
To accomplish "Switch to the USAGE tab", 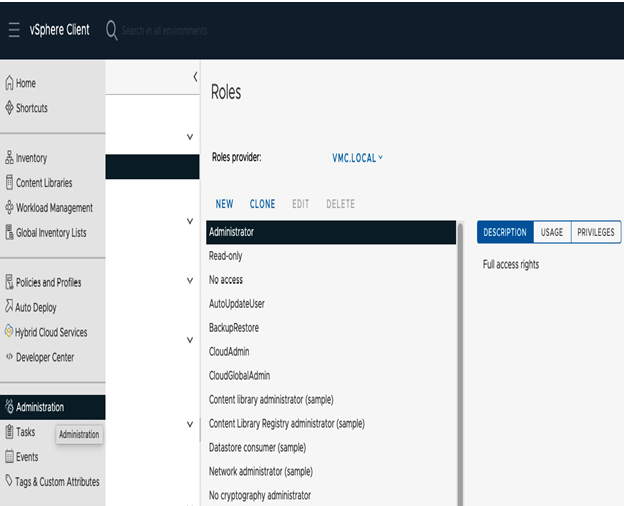I will 552,232.
